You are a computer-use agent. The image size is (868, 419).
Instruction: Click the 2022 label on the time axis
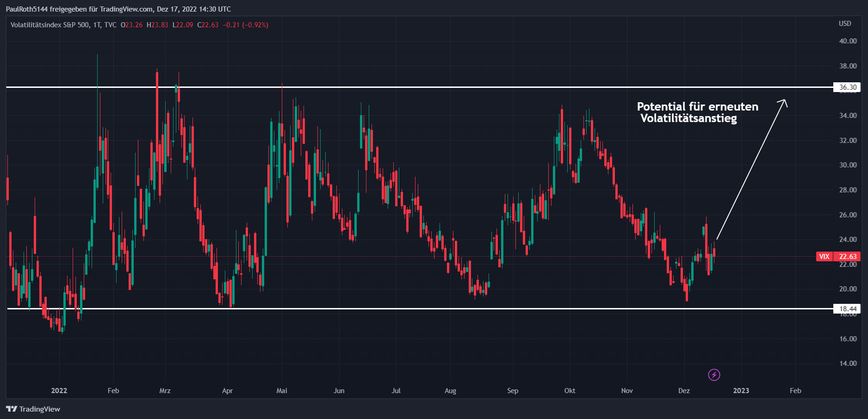point(59,391)
